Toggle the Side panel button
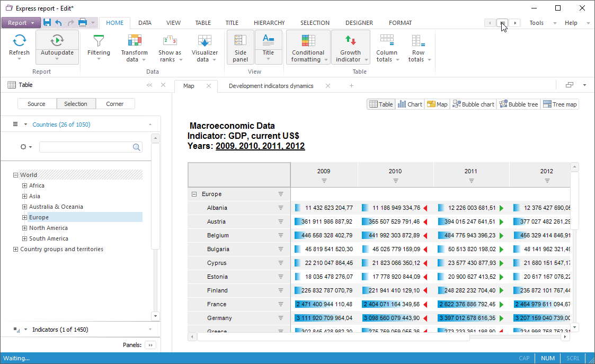 click(241, 48)
